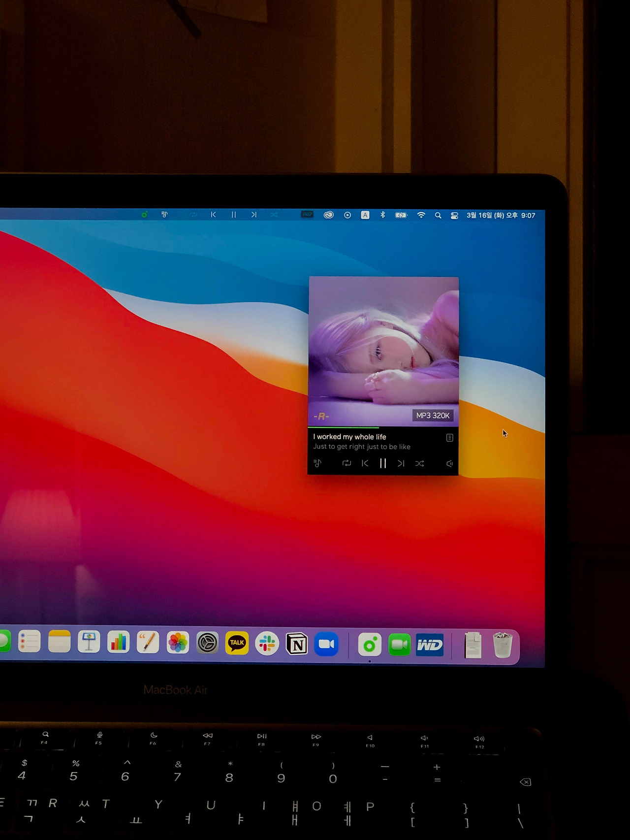Launch KakaoTalk from the Dock
630x840 pixels.
(x=237, y=643)
